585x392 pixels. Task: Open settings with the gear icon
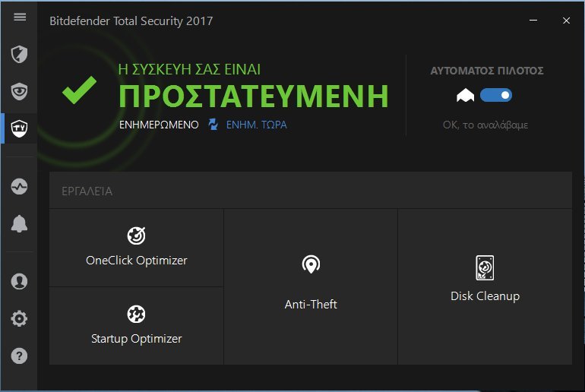pyautogui.click(x=19, y=318)
